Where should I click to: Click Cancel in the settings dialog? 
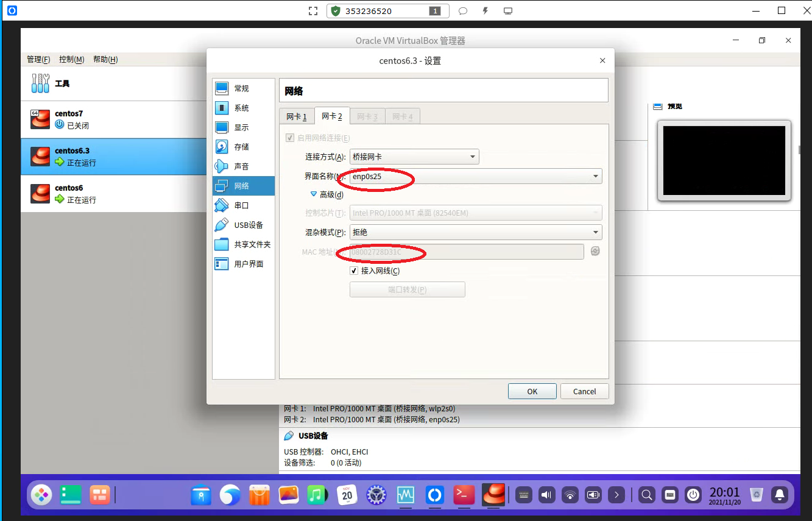tap(585, 391)
